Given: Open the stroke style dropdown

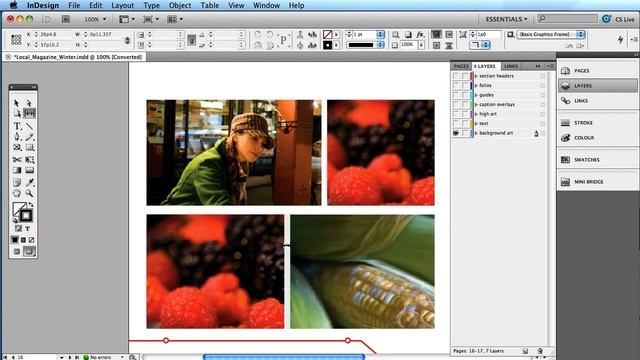Looking at the screenshot, I should point(380,45).
